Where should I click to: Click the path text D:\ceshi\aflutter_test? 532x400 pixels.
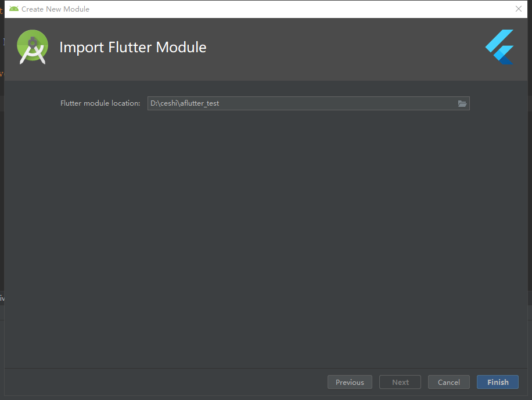tap(184, 103)
